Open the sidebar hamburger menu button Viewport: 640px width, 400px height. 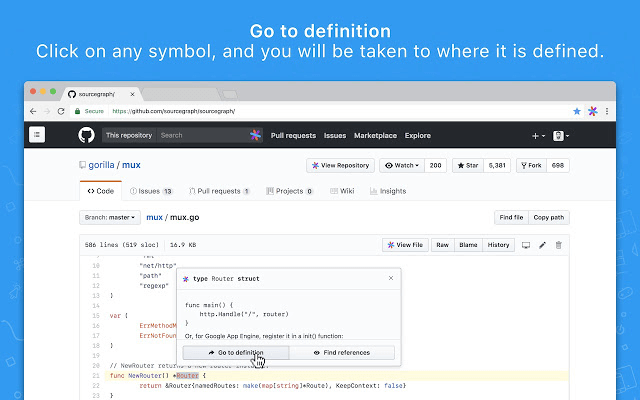(x=37, y=135)
